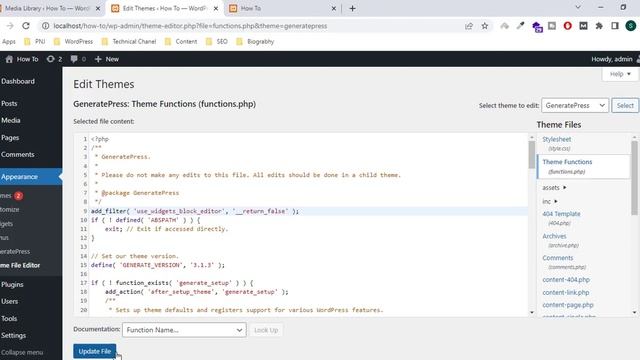640x360 pixels.
Task: Collapse the admin sidebar menu
Action: (x=22, y=352)
